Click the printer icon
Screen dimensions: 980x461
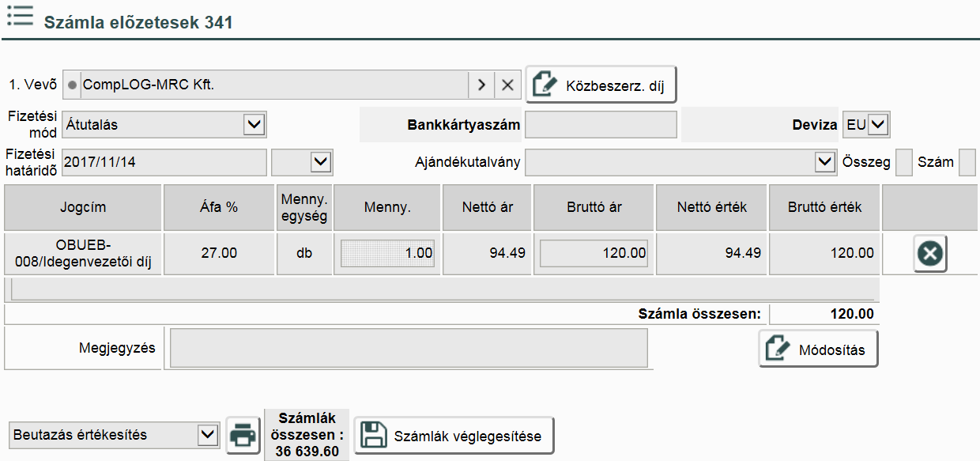(243, 435)
